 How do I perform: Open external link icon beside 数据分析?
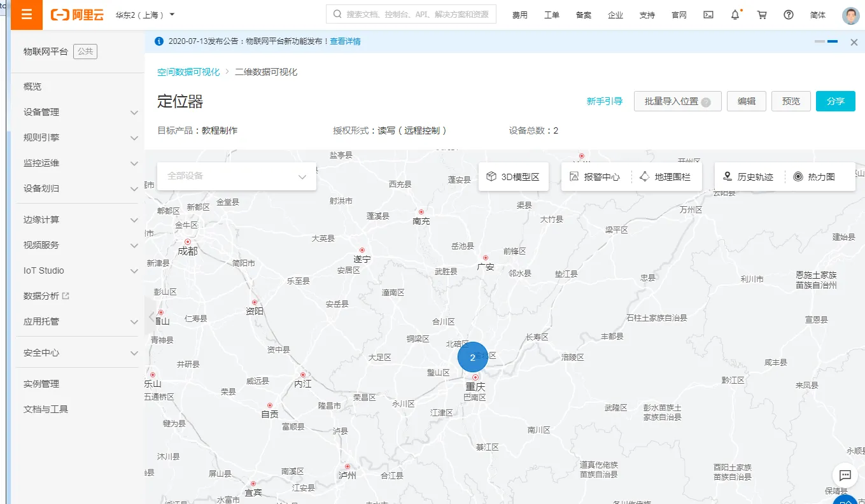click(x=66, y=296)
